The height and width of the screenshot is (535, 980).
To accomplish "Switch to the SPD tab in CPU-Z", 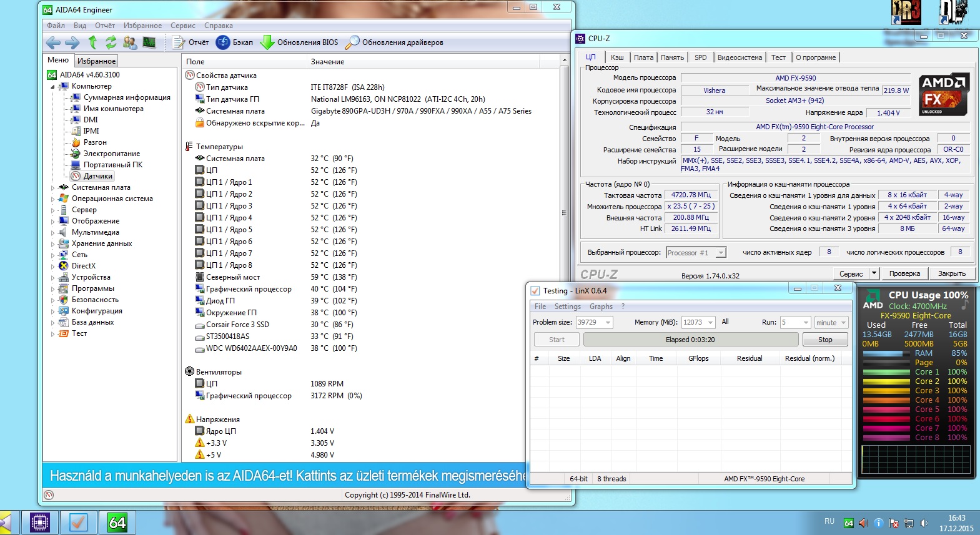I will pyautogui.click(x=701, y=57).
